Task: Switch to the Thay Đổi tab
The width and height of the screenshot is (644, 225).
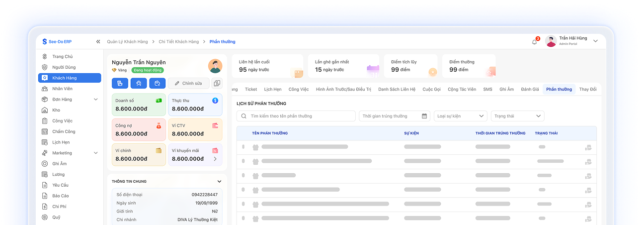Action: point(588,89)
